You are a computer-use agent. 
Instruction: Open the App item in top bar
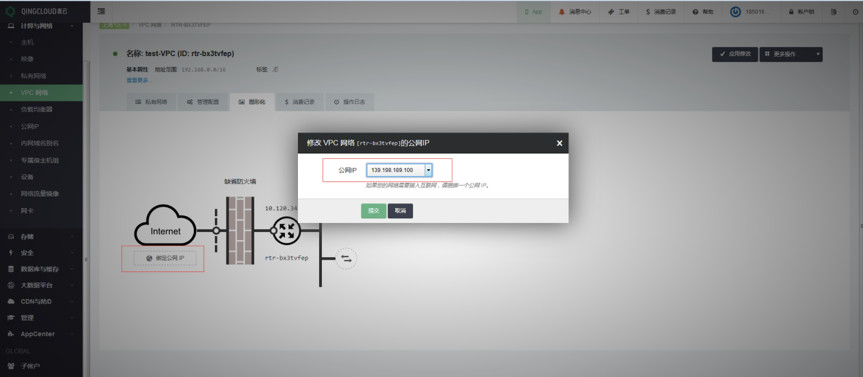(x=533, y=12)
